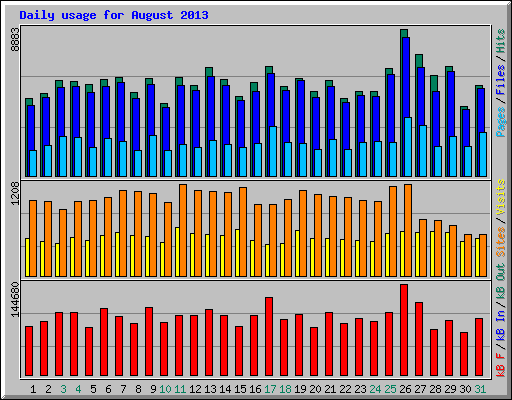Click the "Hits" legend label
This screenshot has height=400, width=512.
[501, 41]
